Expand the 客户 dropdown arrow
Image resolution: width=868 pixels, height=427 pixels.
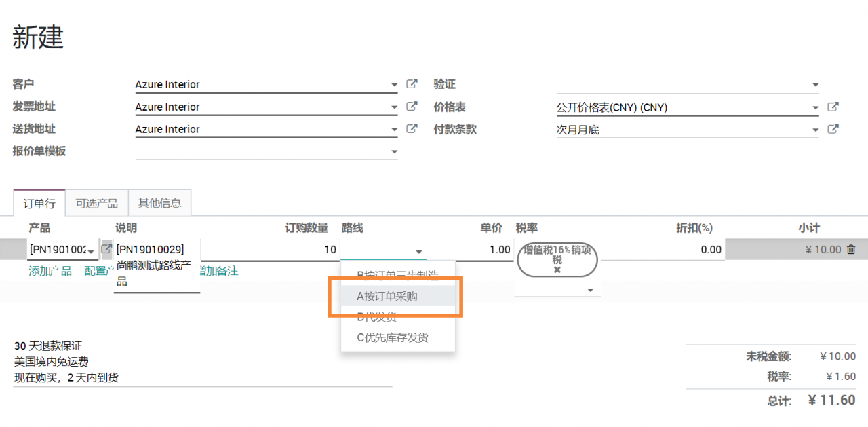coord(394,85)
